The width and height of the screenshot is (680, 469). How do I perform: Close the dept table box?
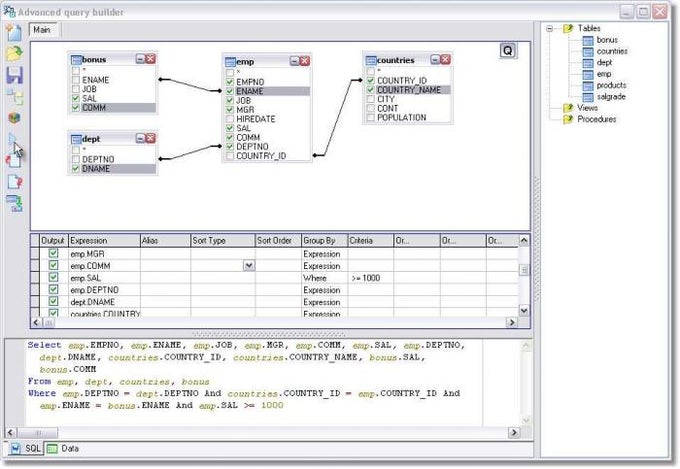(x=150, y=138)
